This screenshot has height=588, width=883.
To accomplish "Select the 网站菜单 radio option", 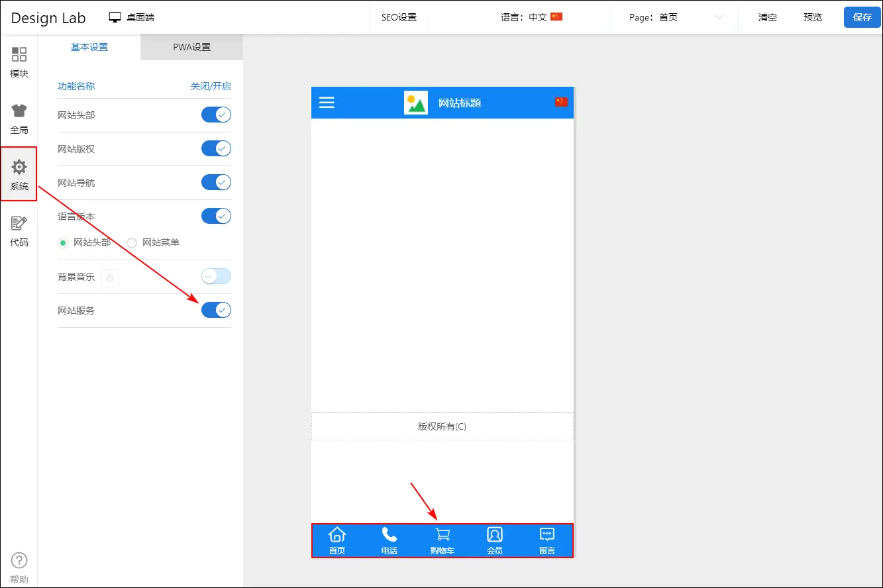I will [132, 243].
